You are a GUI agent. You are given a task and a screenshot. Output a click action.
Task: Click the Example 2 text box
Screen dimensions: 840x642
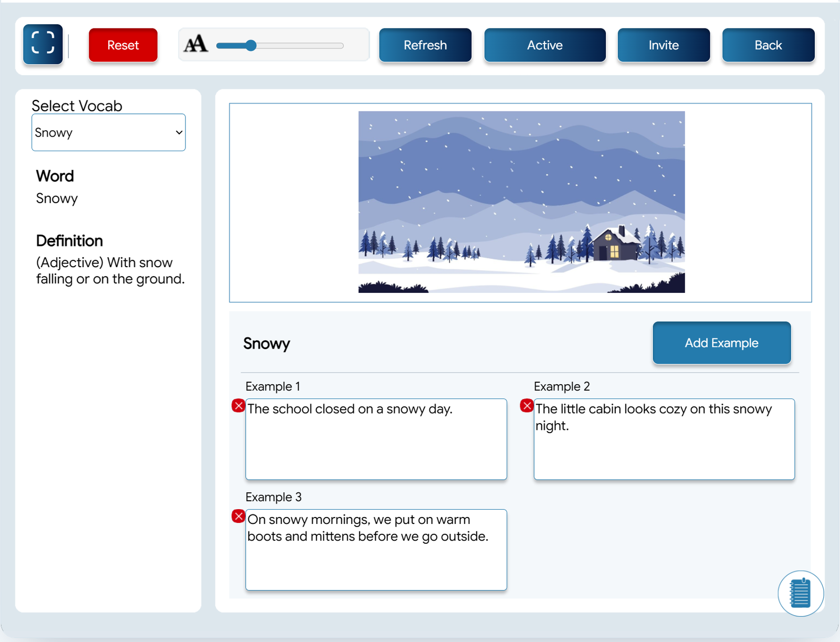(664, 439)
